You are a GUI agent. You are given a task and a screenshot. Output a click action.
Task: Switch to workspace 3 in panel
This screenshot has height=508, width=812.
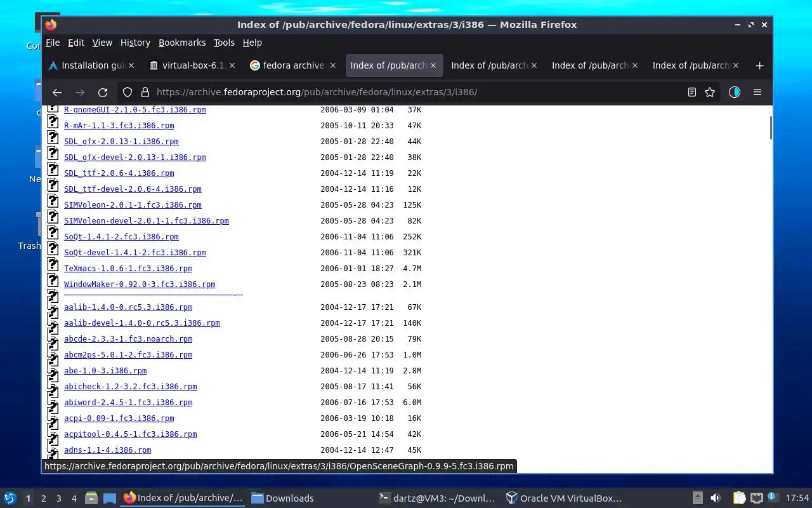click(58, 498)
